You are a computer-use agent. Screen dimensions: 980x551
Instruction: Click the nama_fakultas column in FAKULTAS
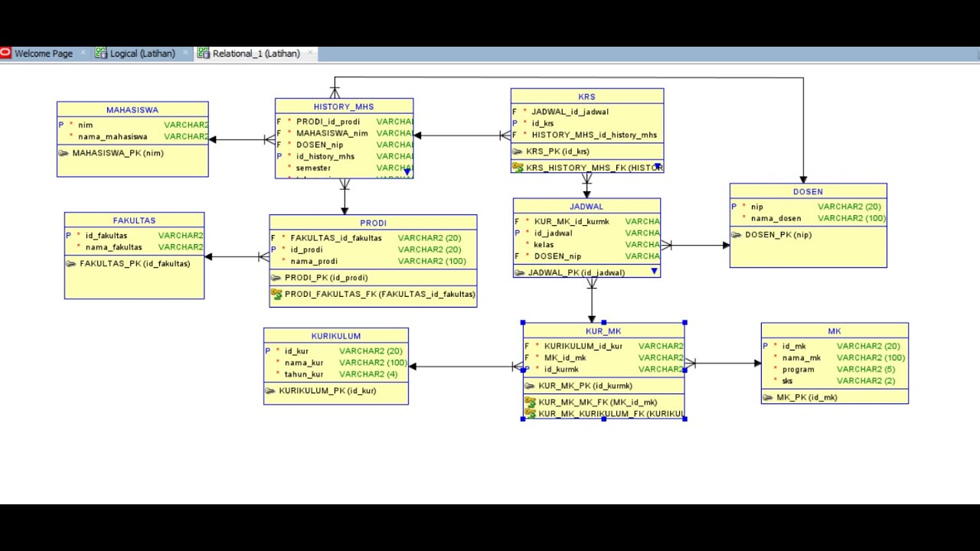(113, 247)
